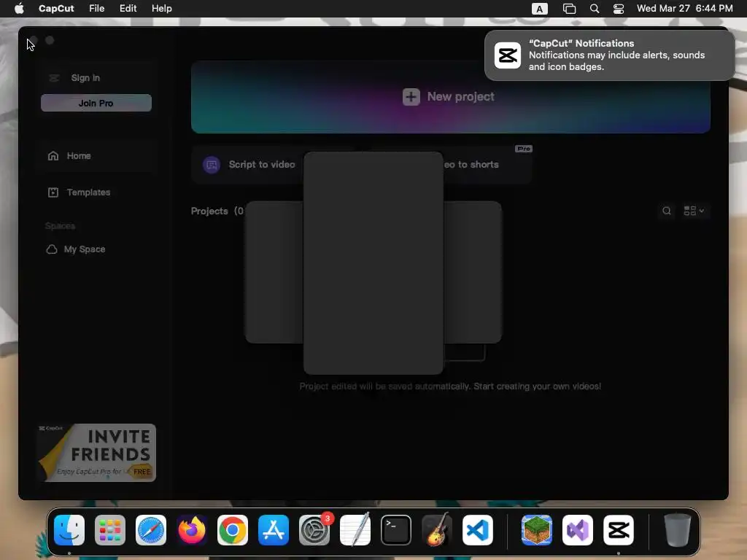Image resolution: width=747 pixels, height=560 pixels.
Task: Open Terminal from the Dock
Action: click(396, 530)
